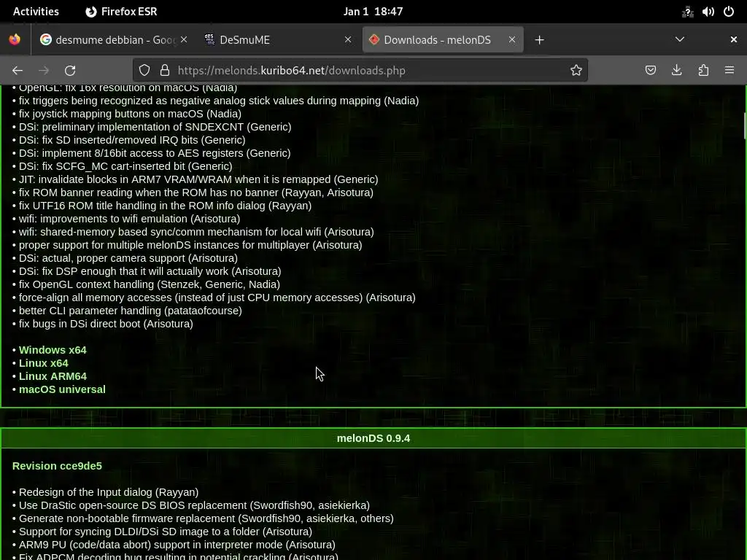Open the clock showing Jan 1 18:47
This screenshot has width=747, height=560.
click(x=373, y=12)
